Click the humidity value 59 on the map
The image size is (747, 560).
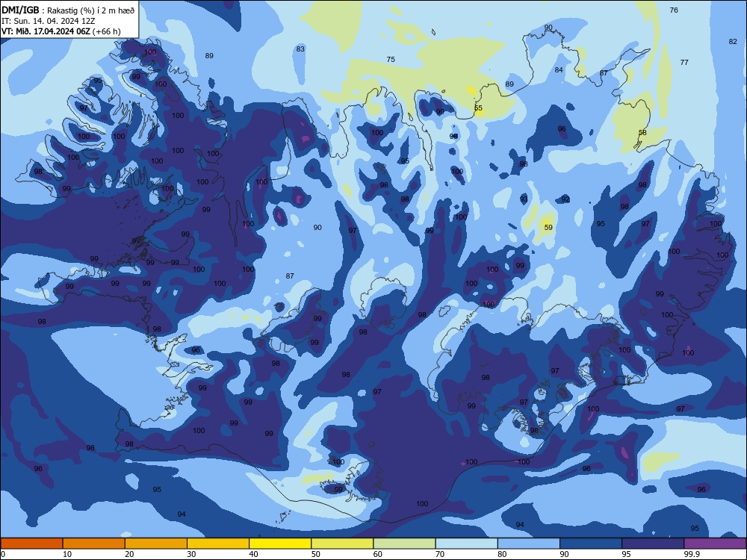click(548, 228)
